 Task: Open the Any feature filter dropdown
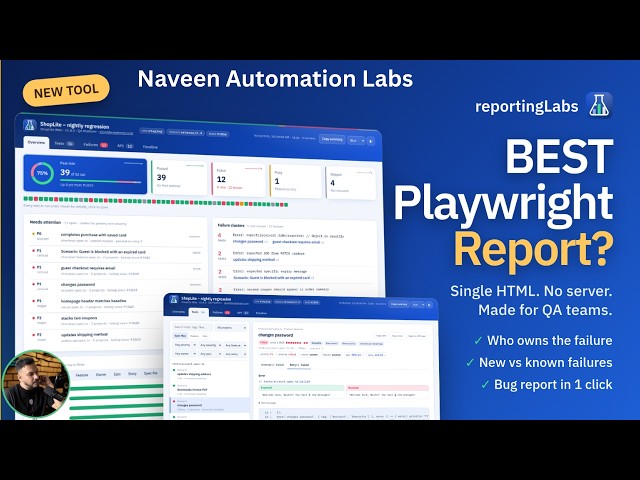coord(236,345)
